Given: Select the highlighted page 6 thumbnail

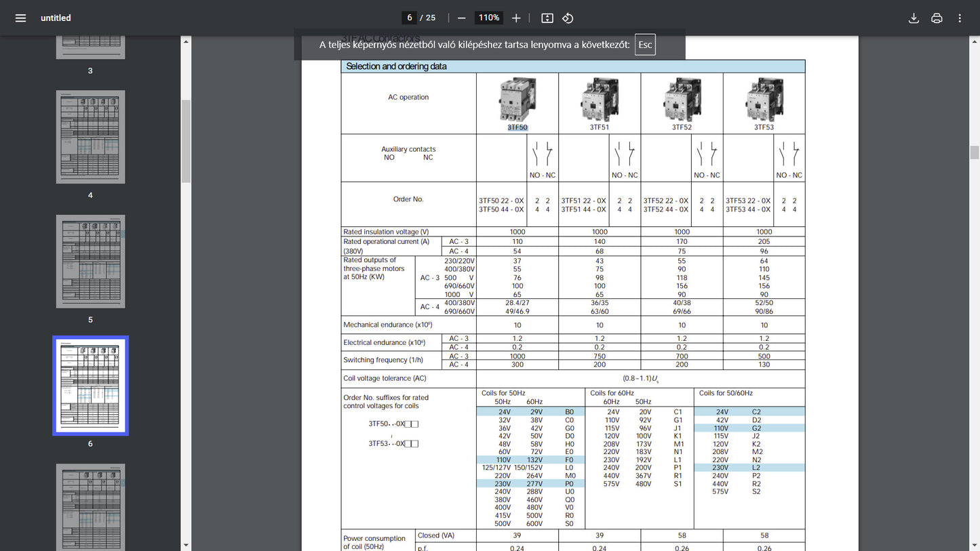Looking at the screenshot, I should (90, 386).
